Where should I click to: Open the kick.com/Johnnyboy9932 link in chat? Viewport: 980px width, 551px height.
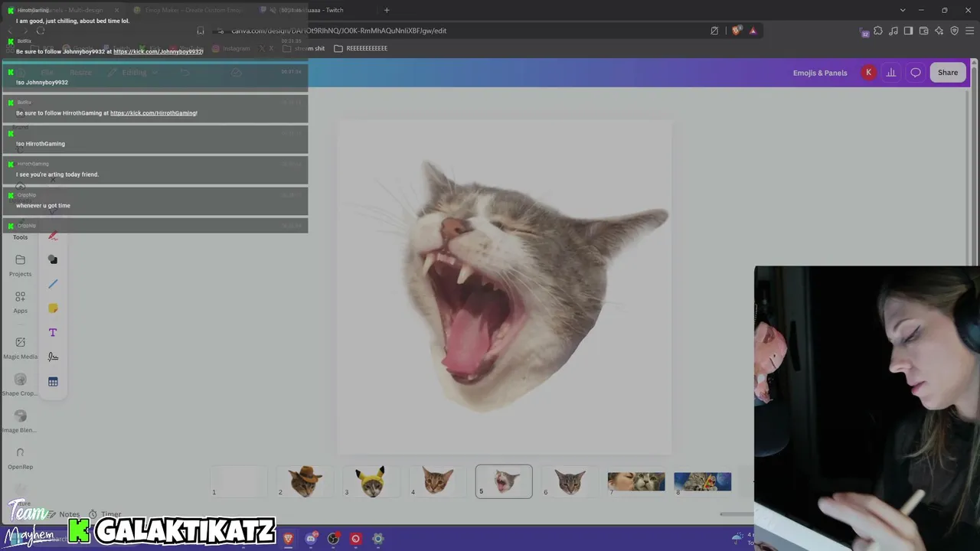158,52
